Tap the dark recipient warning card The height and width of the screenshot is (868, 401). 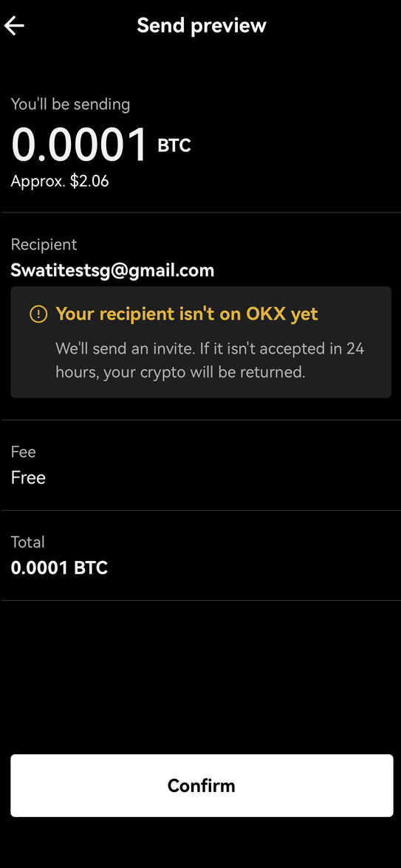click(x=201, y=342)
